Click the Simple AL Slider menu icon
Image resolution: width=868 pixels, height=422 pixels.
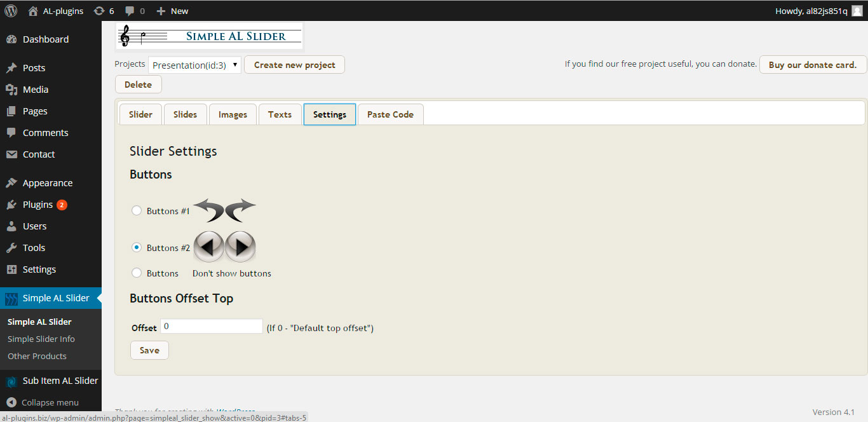point(11,298)
